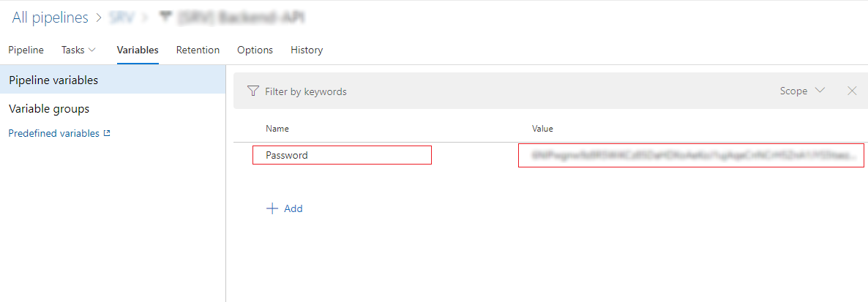Click the external link icon after Predefined variables

pyautogui.click(x=107, y=134)
